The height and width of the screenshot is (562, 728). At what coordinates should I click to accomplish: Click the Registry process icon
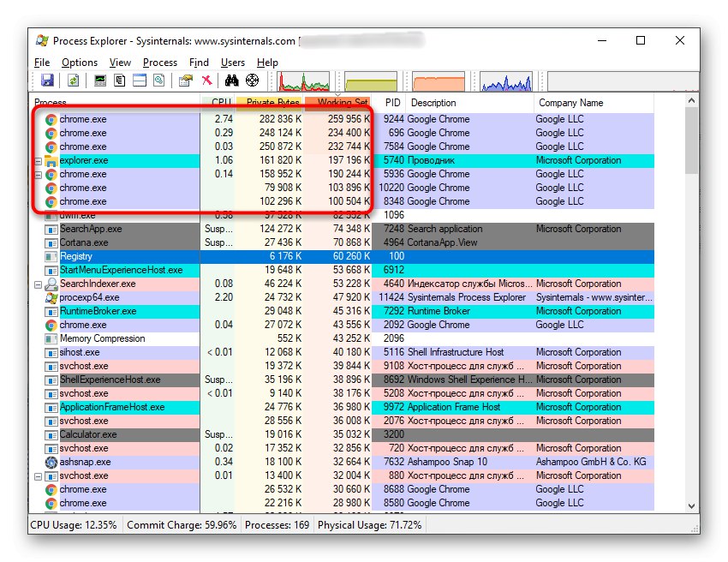tap(51, 256)
